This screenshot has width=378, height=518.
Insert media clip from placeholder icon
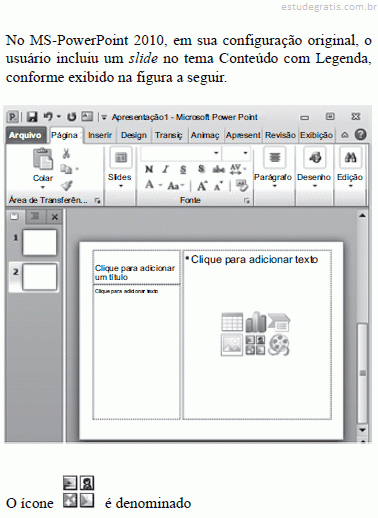(279, 345)
